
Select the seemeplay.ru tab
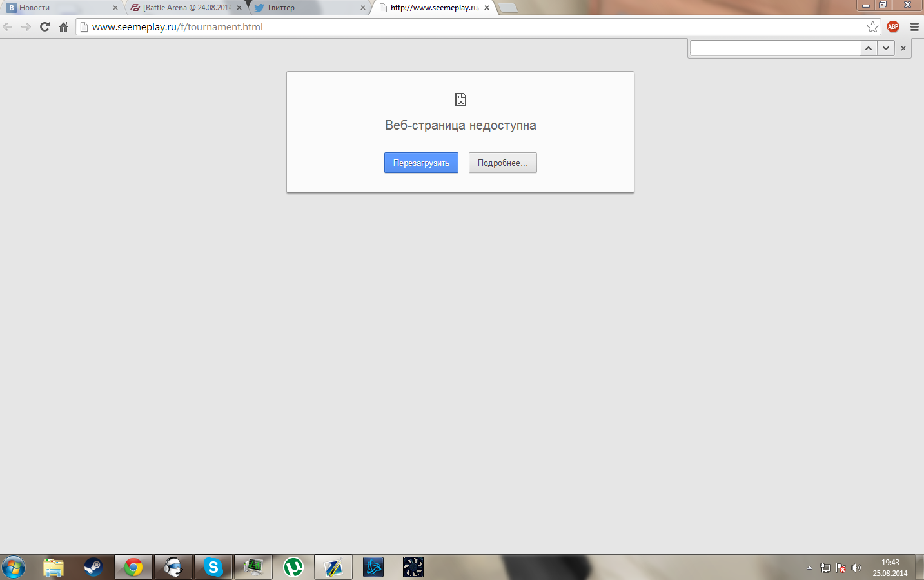point(433,8)
